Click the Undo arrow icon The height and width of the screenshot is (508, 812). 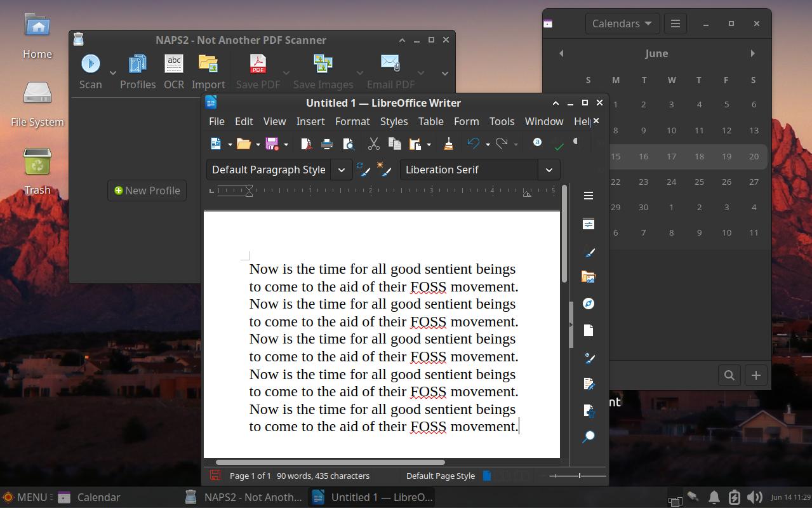click(474, 144)
